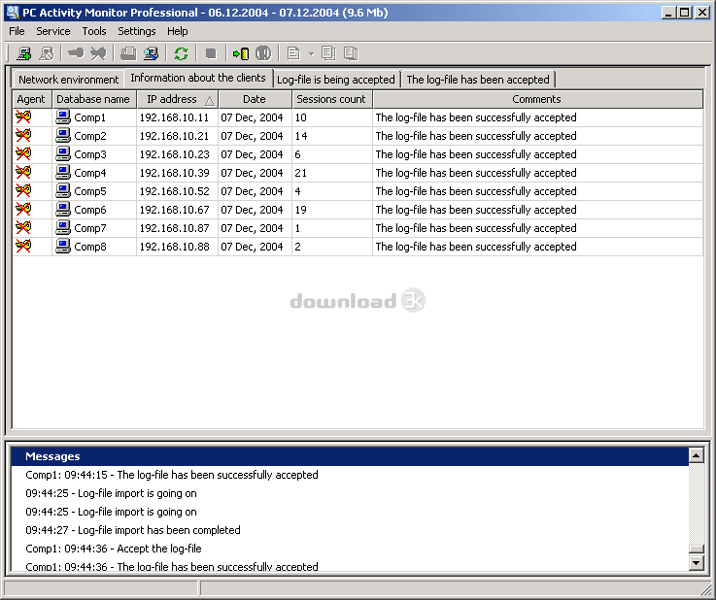Click the install agent toolbar icon

76,54
